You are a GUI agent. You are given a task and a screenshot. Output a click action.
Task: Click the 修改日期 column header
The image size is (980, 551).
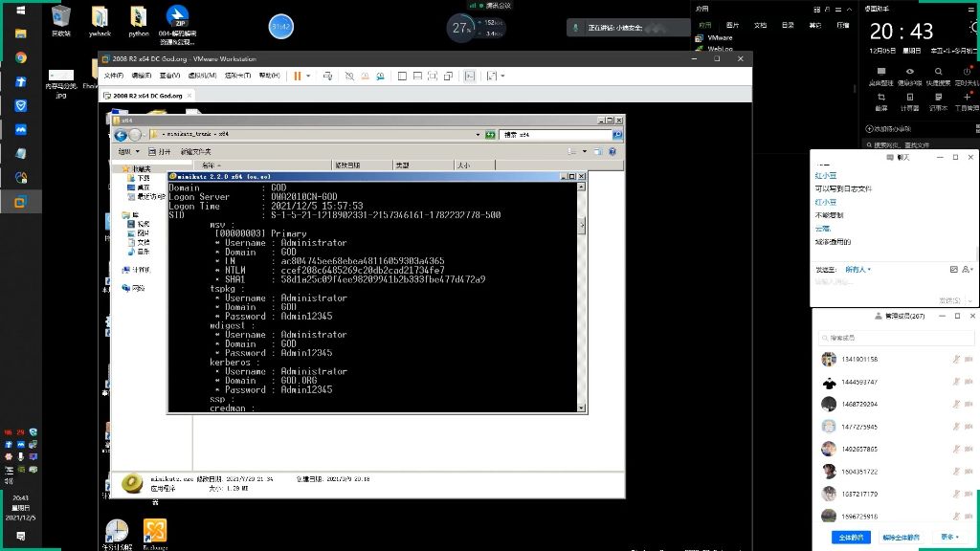363,165
